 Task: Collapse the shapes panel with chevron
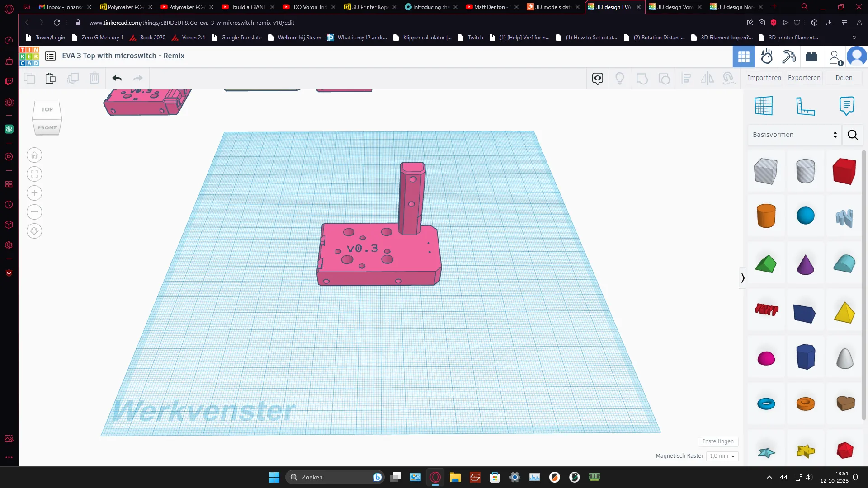743,278
